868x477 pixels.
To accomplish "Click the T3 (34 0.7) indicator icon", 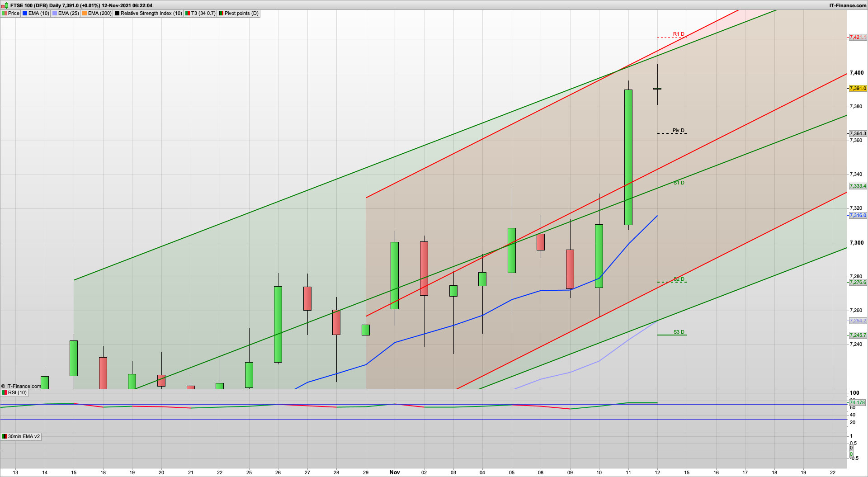I will (x=188, y=13).
